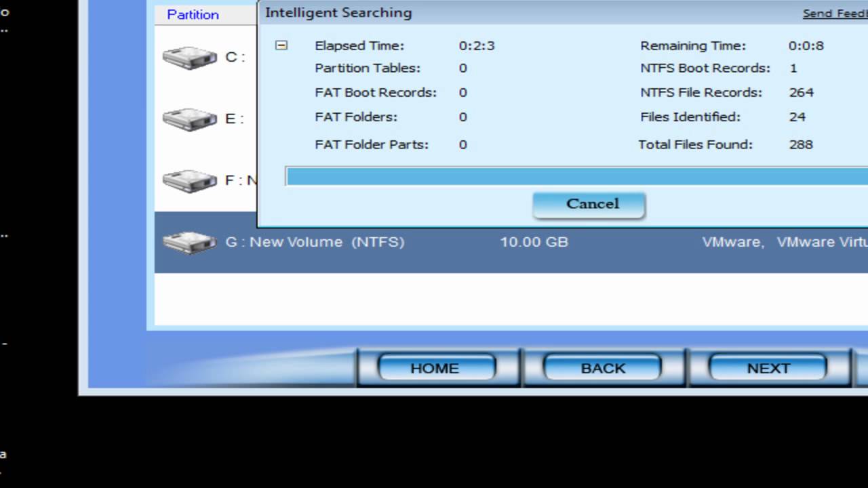This screenshot has width=868, height=488.
Task: Click the Intelligent Searching dialog title
Action: click(338, 13)
